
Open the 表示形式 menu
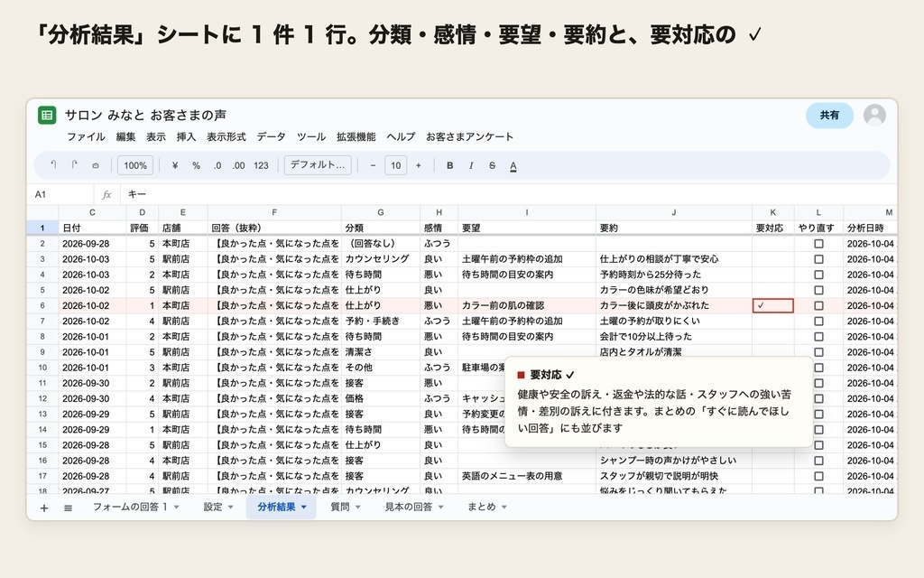[x=226, y=137]
